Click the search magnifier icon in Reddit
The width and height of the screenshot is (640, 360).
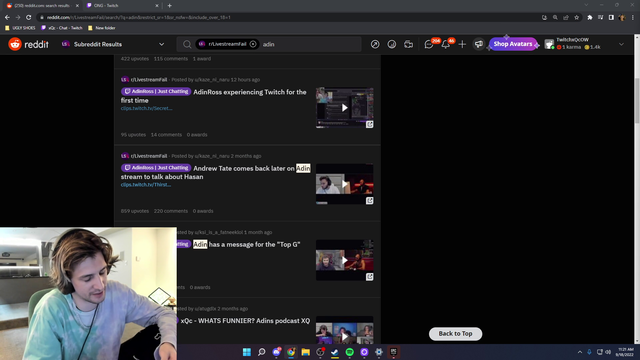187,44
